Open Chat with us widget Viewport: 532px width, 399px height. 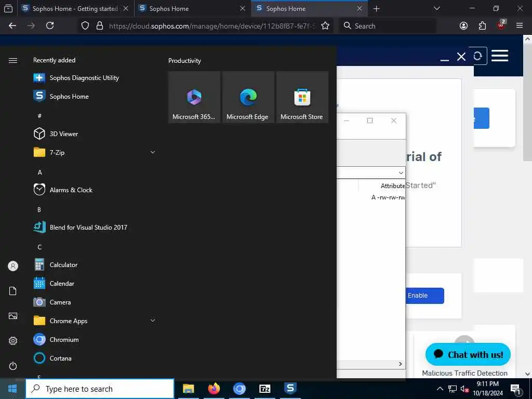coord(468,354)
